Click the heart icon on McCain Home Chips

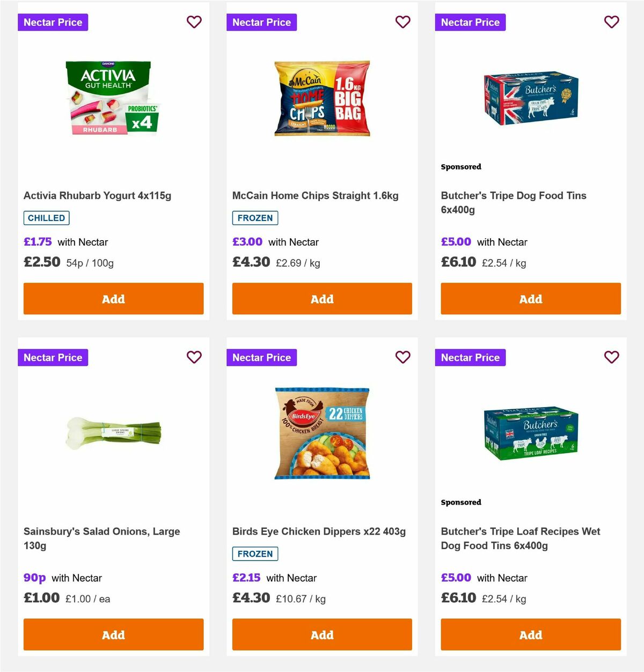point(402,22)
